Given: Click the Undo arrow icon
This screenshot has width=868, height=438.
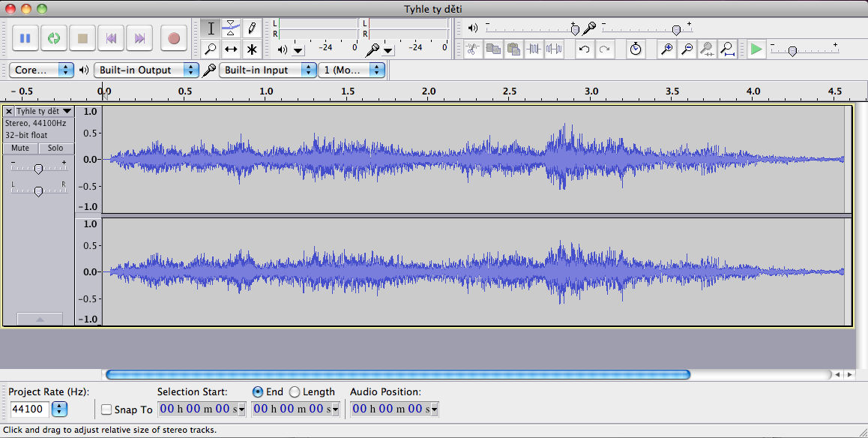Looking at the screenshot, I should (584, 49).
